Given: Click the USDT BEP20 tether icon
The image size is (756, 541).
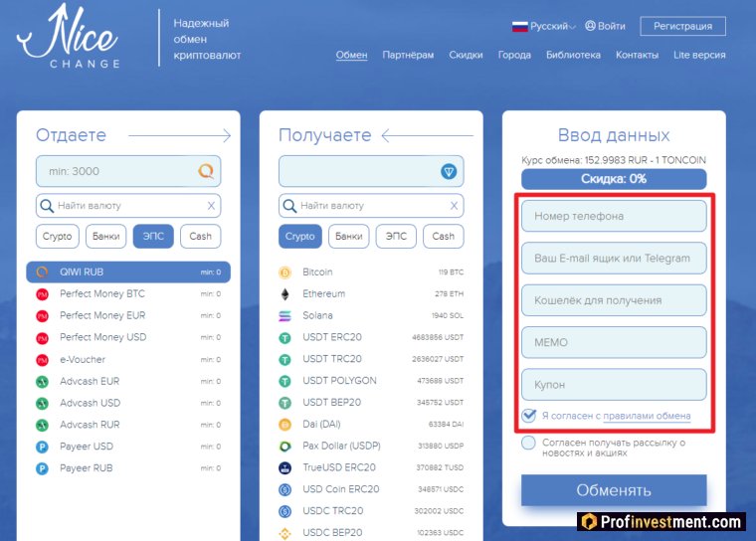Looking at the screenshot, I should pos(284,403).
